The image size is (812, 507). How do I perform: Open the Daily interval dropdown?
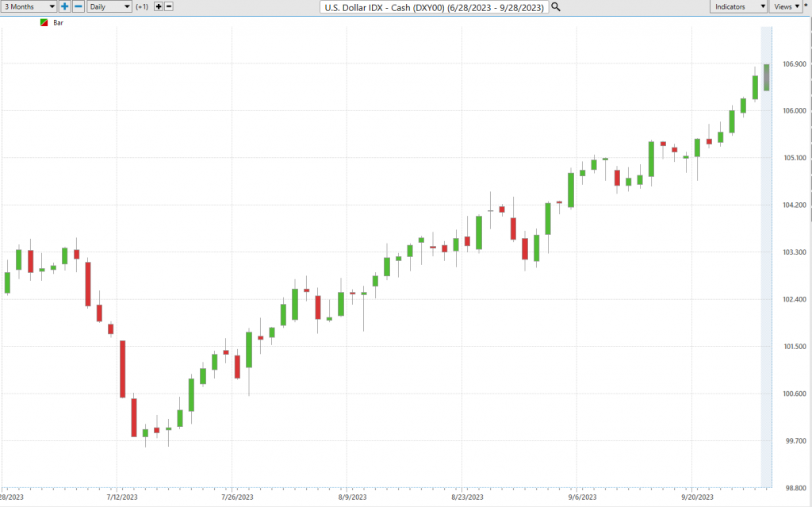pyautogui.click(x=109, y=6)
